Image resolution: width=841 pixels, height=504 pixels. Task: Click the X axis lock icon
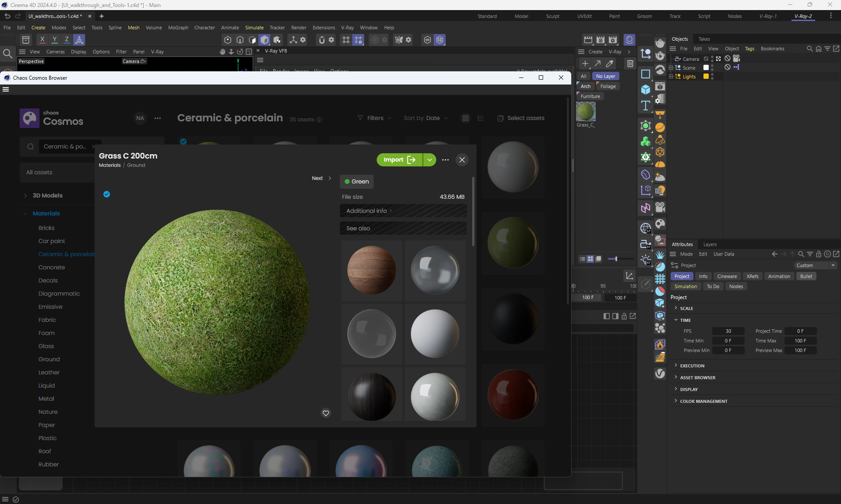pyautogui.click(x=42, y=39)
